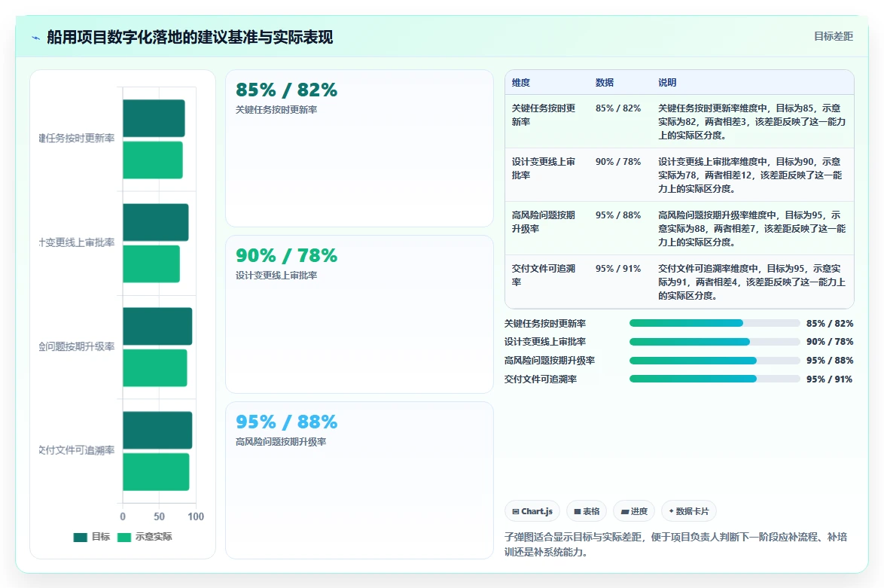Click the 85% / 82% value beside its progress bar
Screen dimensions: 884x588
(830, 324)
